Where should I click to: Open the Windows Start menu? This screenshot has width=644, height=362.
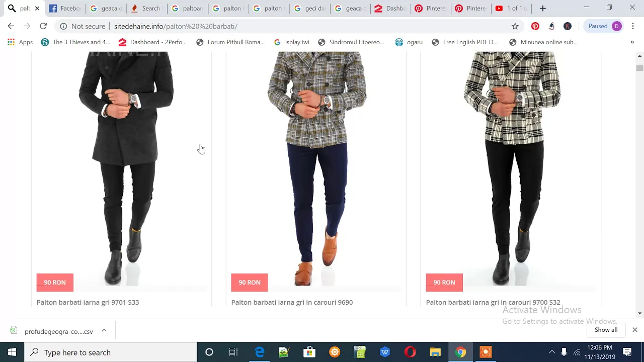[x=12, y=352]
